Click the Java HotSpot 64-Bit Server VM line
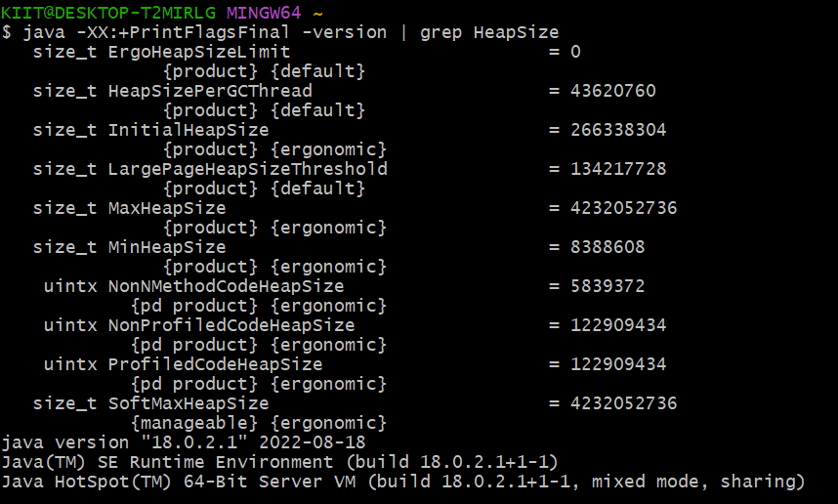838x504 pixels. coord(402,482)
